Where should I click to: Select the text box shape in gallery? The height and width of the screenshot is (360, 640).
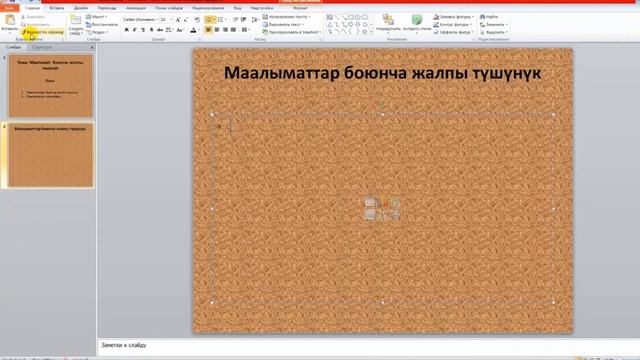pyautogui.click(x=330, y=17)
